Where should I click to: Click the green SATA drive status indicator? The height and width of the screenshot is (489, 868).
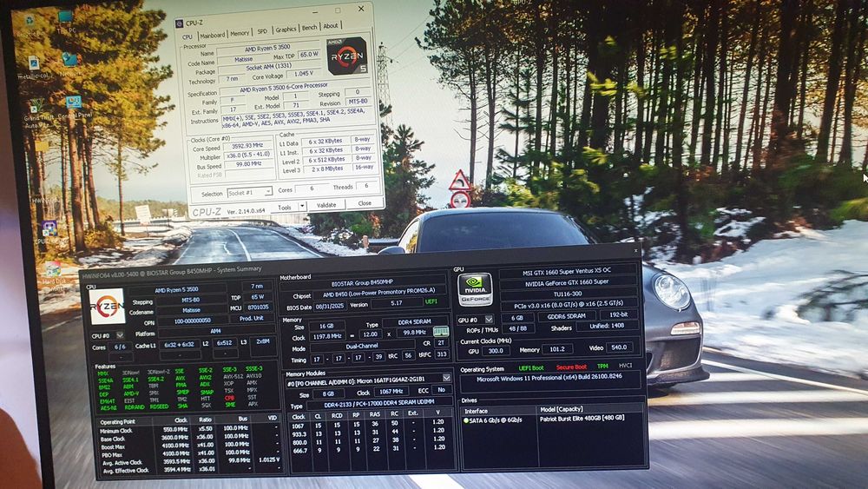466,420
